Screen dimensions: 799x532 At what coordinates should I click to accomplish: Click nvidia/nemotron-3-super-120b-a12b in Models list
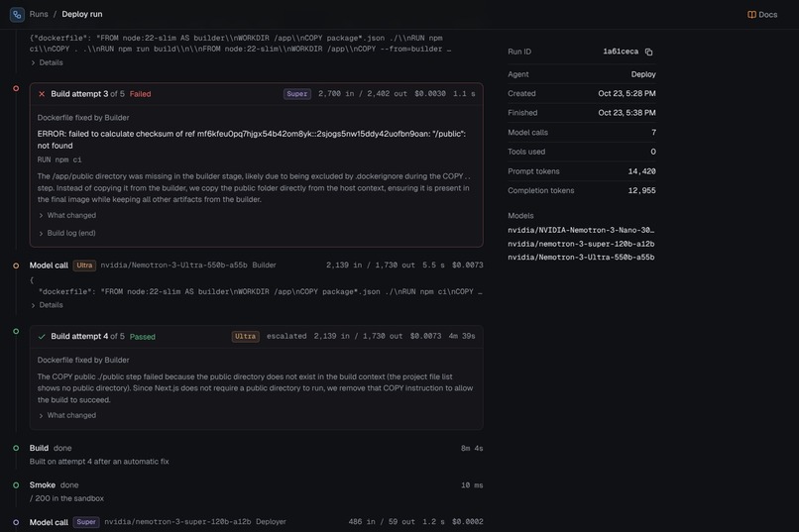[x=581, y=244]
